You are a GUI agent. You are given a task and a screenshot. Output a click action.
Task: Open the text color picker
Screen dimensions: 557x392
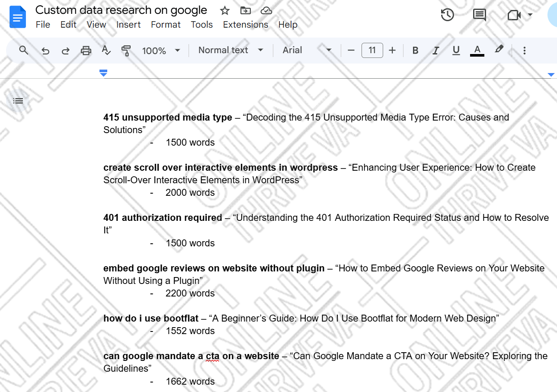[477, 50]
